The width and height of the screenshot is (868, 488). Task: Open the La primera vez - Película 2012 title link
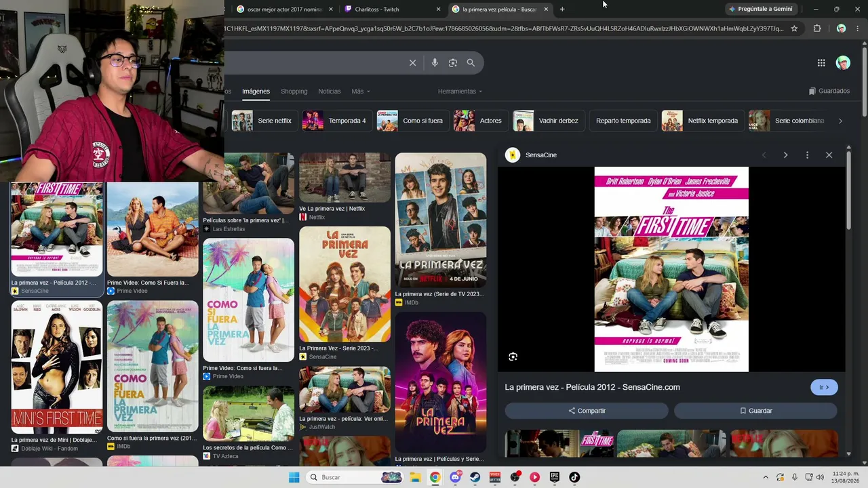pyautogui.click(x=592, y=388)
